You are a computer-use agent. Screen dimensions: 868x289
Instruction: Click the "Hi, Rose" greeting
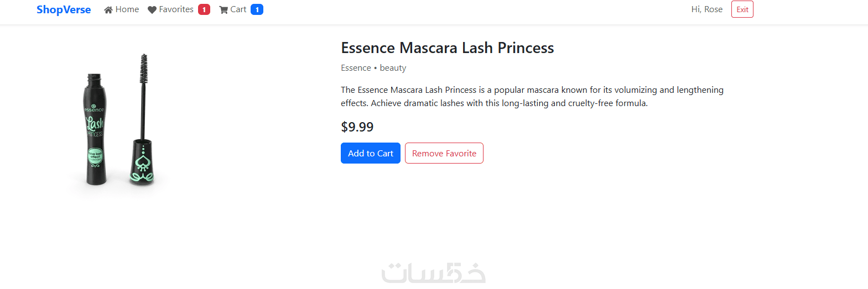(706, 9)
